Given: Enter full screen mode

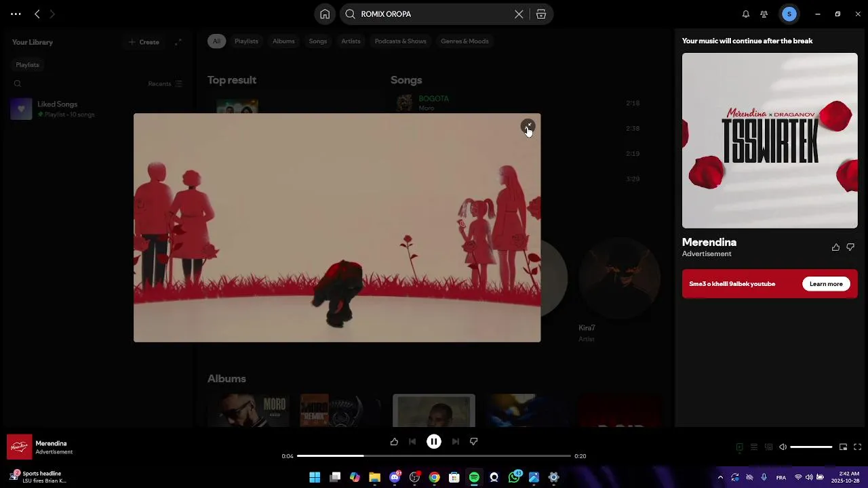Looking at the screenshot, I should pos(857,447).
